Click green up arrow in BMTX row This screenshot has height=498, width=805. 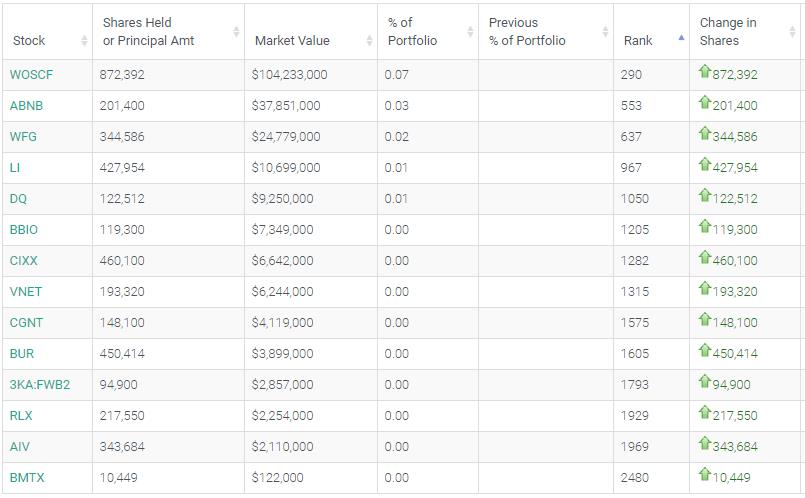pos(705,474)
